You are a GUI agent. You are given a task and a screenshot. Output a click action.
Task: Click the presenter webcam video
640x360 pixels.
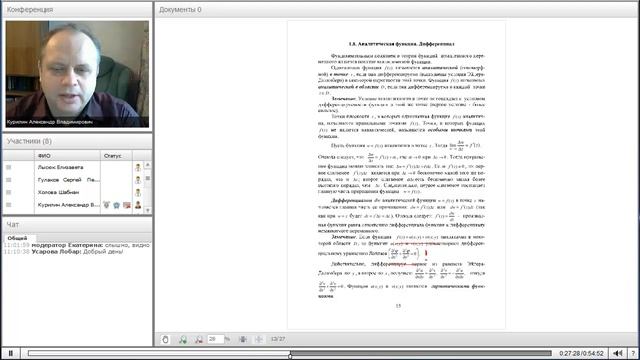click(77, 74)
